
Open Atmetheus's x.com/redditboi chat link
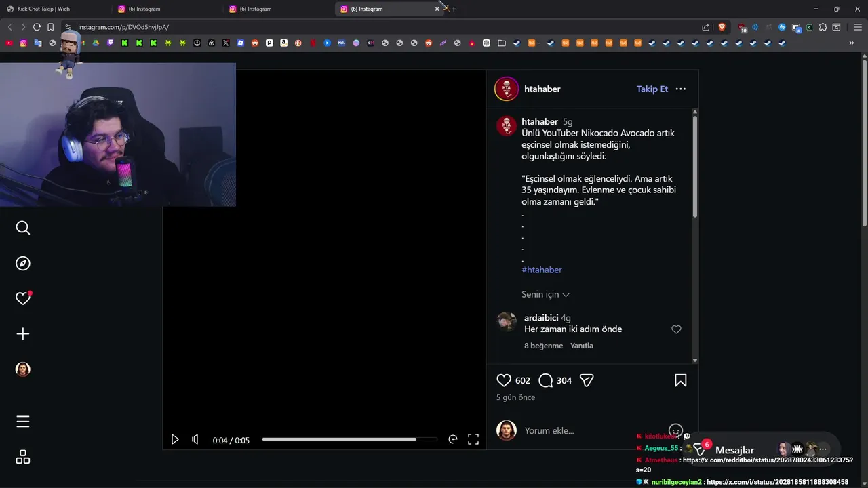tap(768, 460)
